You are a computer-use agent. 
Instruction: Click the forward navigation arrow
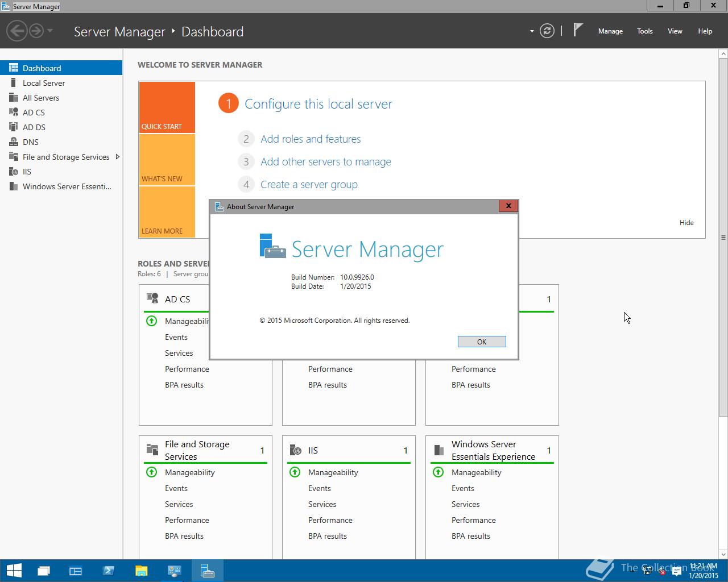pyautogui.click(x=36, y=31)
